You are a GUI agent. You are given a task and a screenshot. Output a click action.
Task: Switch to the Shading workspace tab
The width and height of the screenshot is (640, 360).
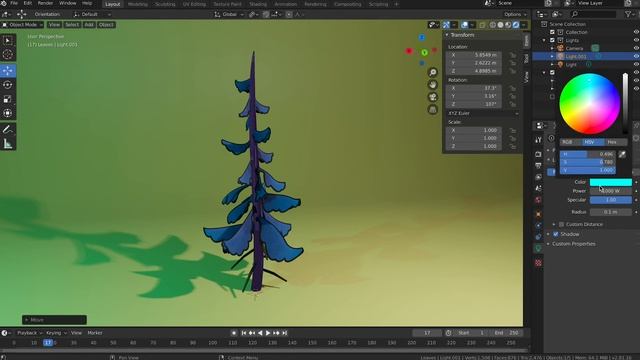coord(258,4)
